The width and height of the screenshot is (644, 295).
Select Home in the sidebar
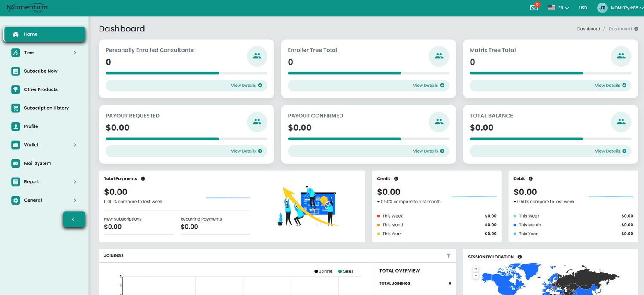[30, 34]
